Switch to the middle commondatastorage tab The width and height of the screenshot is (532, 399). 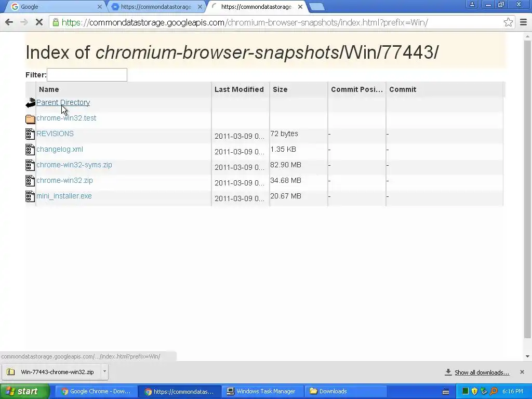click(x=156, y=7)
